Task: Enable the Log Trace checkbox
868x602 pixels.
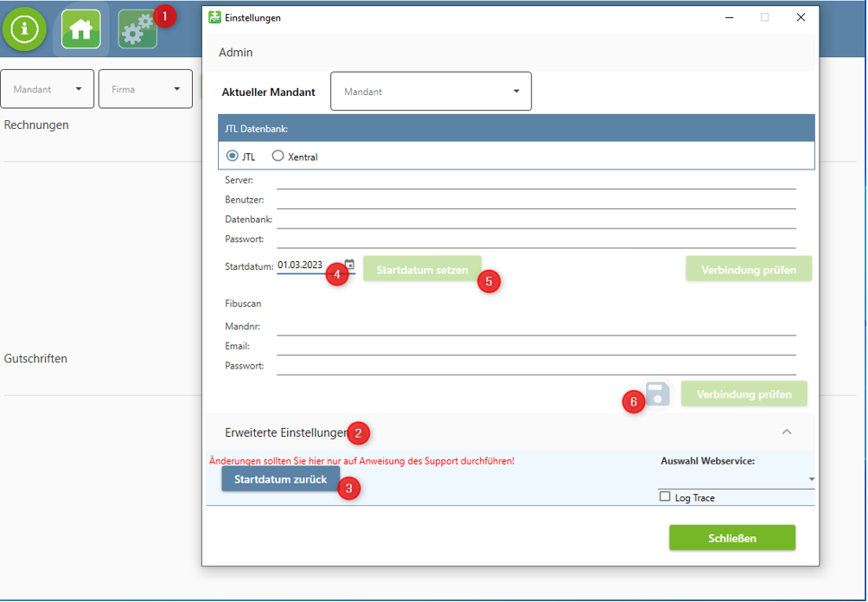Action: tap(665, 497)
